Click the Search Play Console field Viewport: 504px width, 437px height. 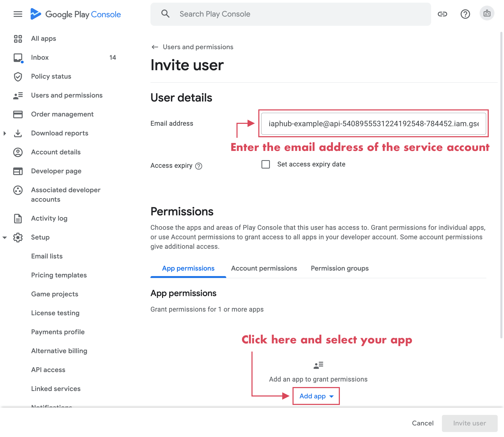click(290, 14)
